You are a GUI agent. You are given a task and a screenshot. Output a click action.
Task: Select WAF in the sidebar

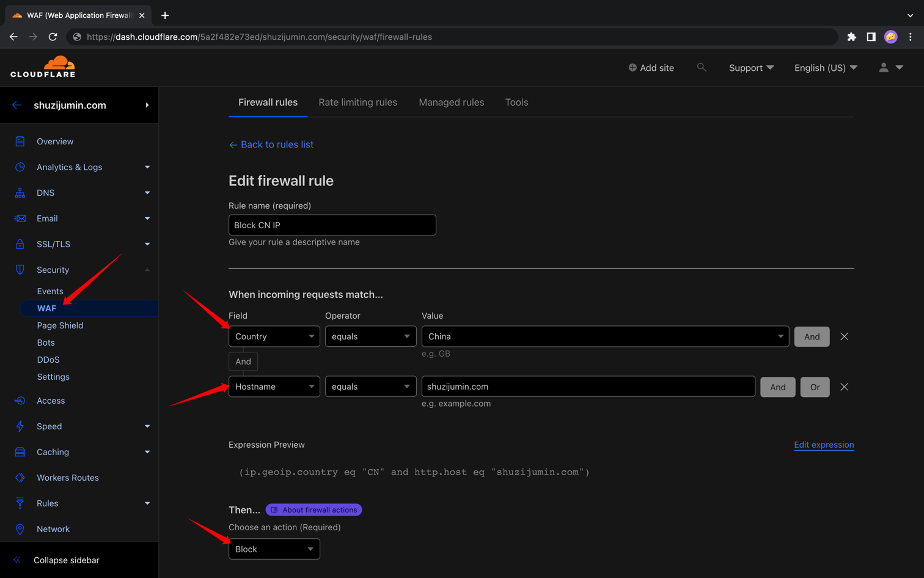point(46,308)
